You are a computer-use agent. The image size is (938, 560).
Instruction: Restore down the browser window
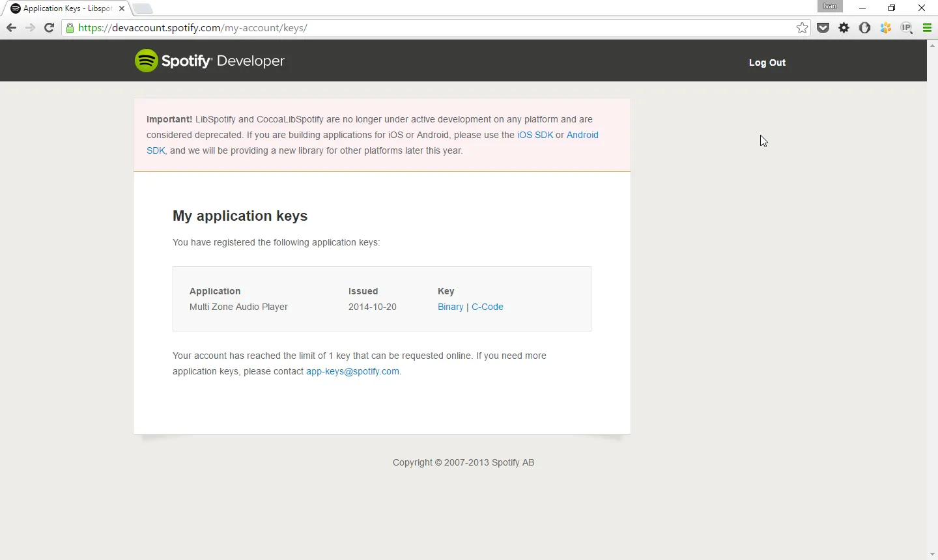click(x=892, y=8)
